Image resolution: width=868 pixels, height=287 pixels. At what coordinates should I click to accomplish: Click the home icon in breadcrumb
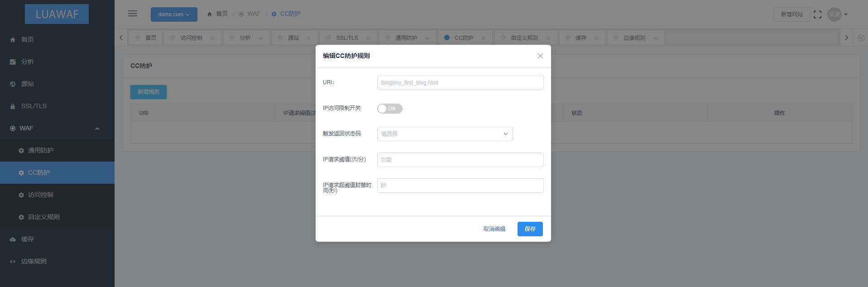(210, 14)
